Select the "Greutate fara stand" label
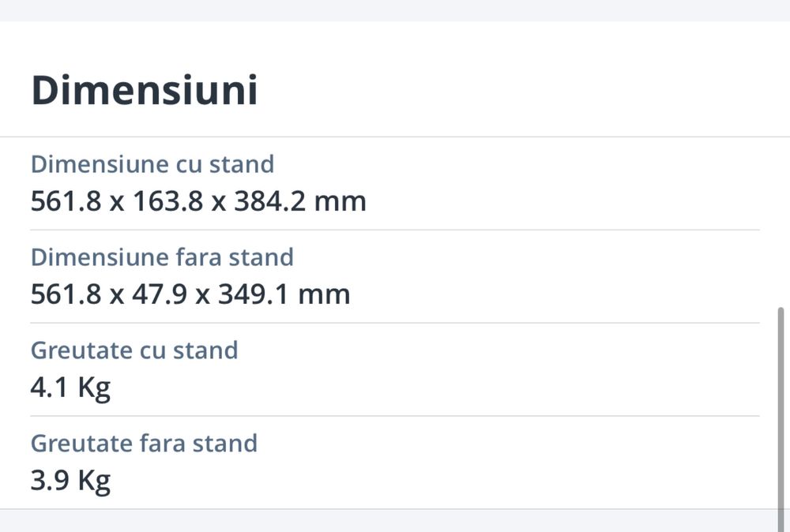The width and height of the screenshot is (790, 532). point(144,443)
